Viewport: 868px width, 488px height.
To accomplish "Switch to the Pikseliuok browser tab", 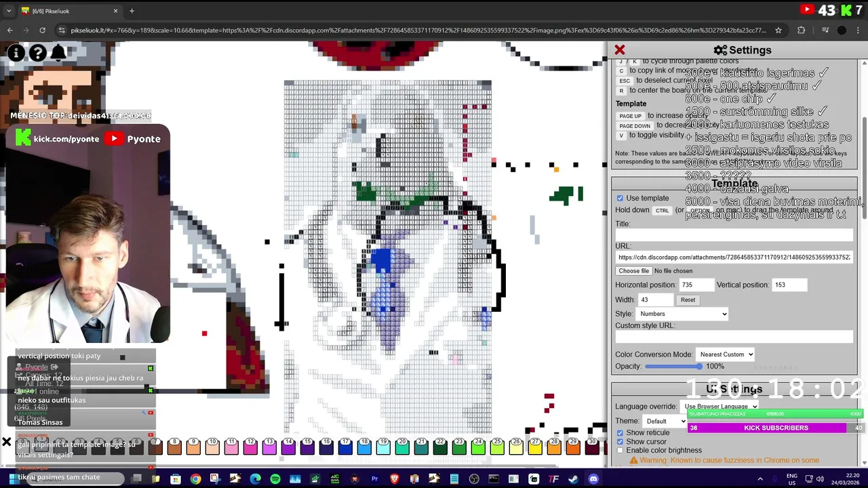I will tap(69, 11).
